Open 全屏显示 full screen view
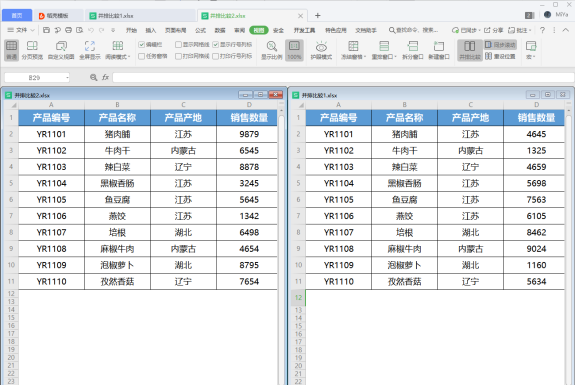This screenshot has width=576, height=386. 90,50
